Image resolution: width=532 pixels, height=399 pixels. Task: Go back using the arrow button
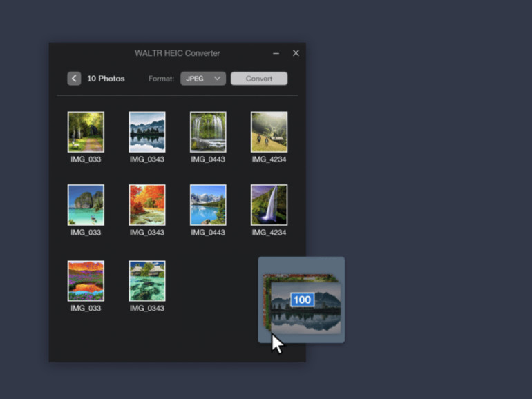tap(74, 79)
